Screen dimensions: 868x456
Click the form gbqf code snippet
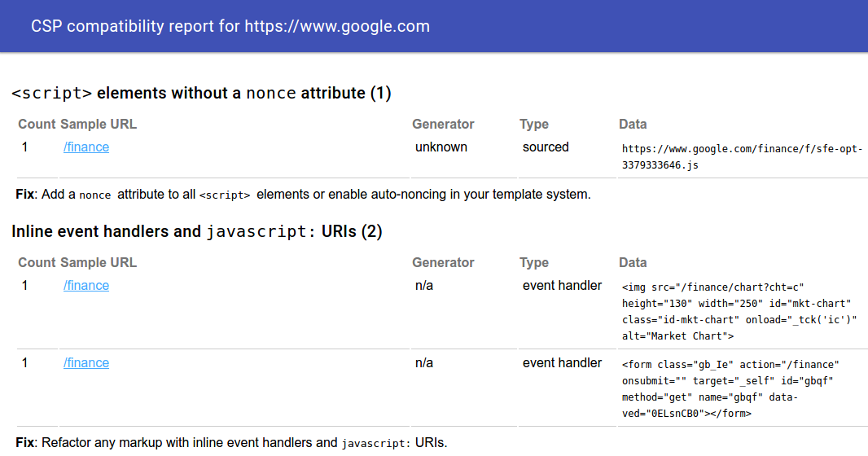[730, 388]
